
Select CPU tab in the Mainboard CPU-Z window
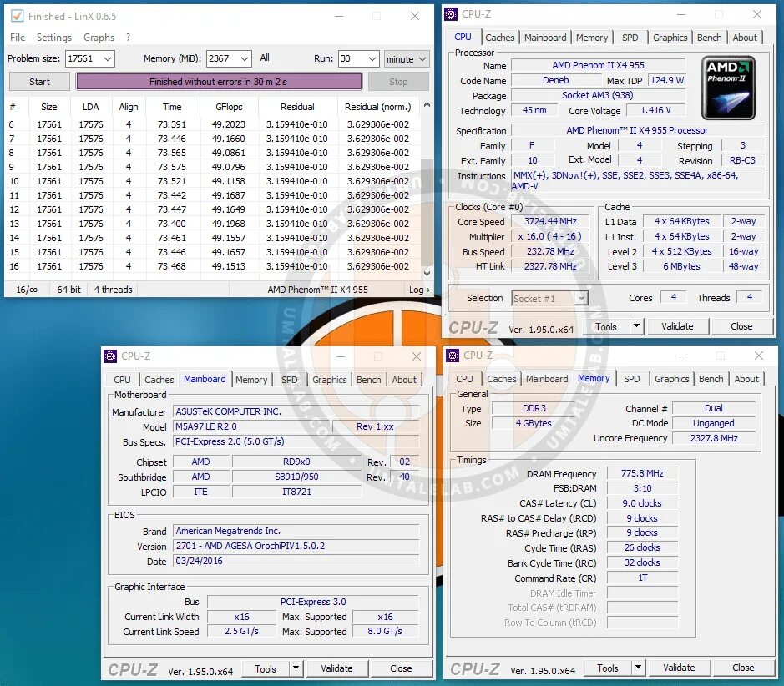click(x=122, y=380)
